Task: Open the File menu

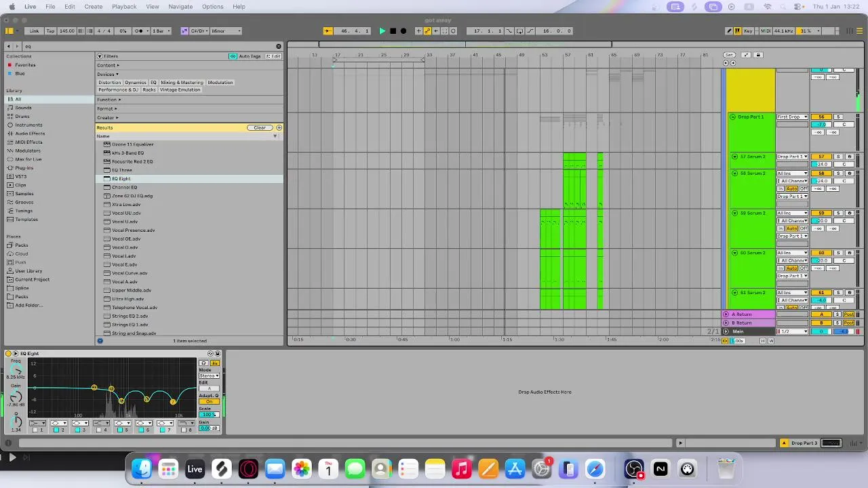Action: click(50, 6)
